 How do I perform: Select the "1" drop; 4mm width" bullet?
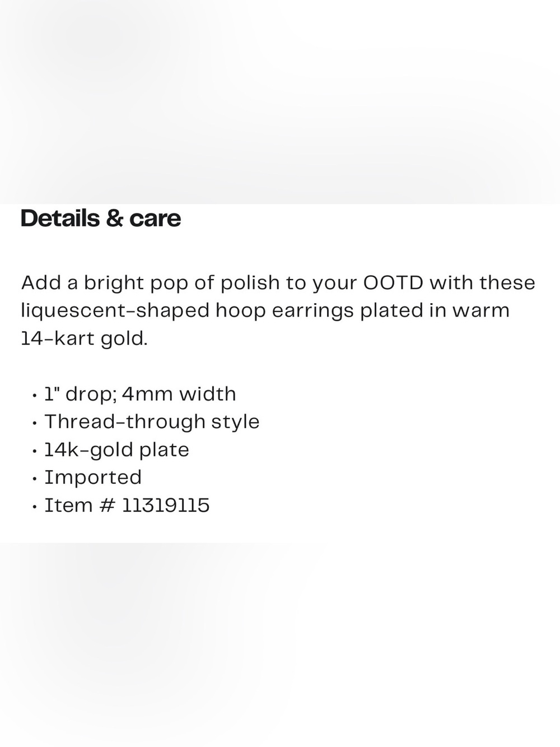[x=140, y=394]
